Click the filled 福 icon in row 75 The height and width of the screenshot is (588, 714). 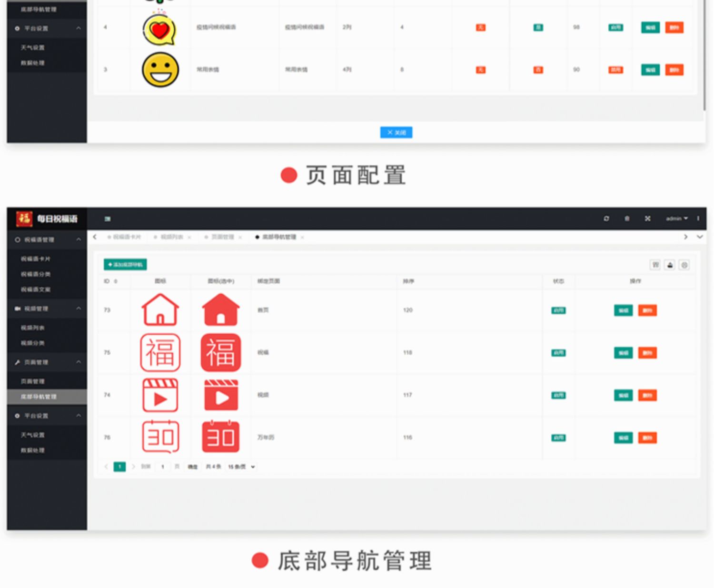tap(221, 352)
